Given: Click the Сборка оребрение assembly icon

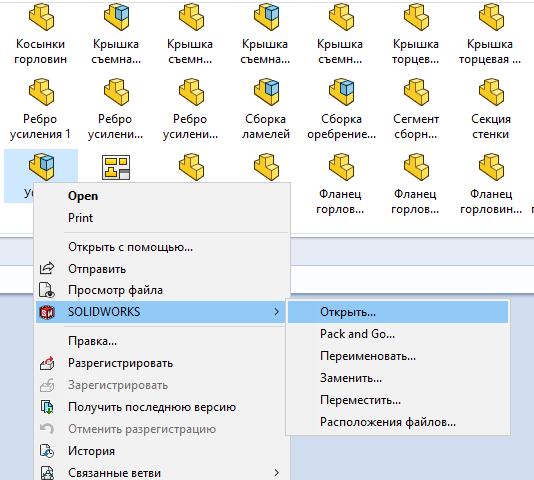Looking at the screenshot, I should pyautogui.click(x=341, y=92).
